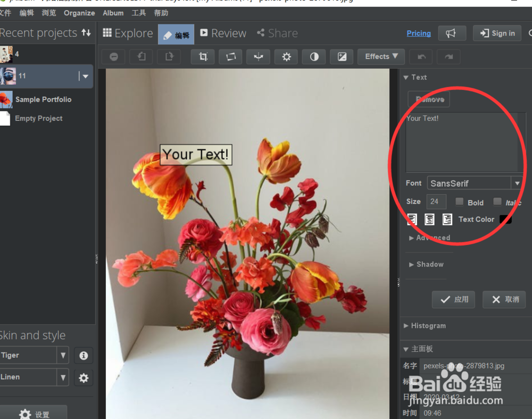The image size is (532, 419).
Task: Click the Your Text! text area
Action: [x=465, y=142]
